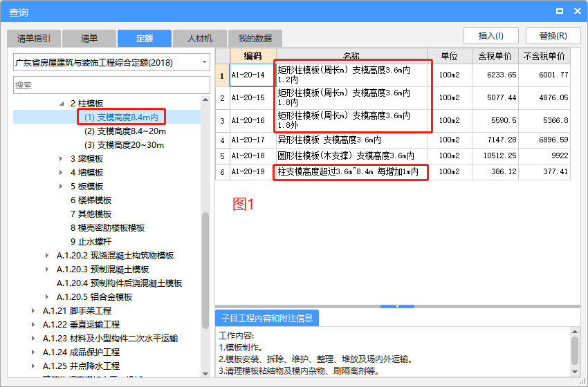Select 7 其他模板 tree item
The image size is (588, 387).
[x=91, y=214]
